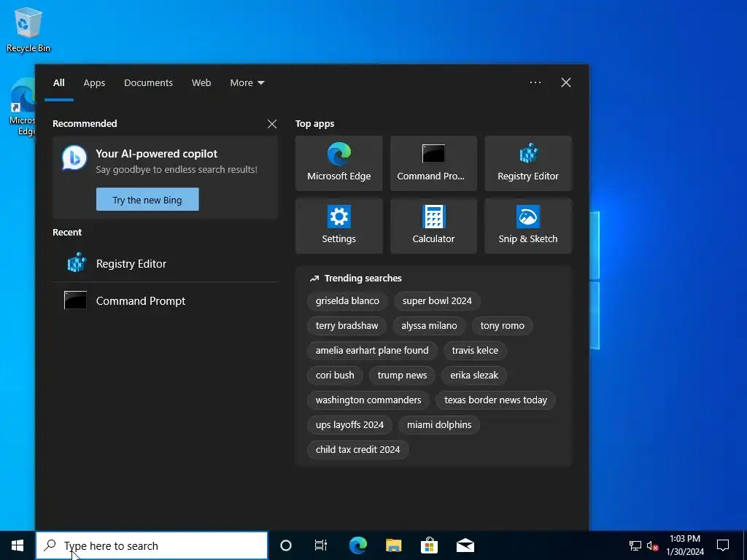Viewport: 747px width, 560px height.
Task: Click Your AI-powered copilot heading
Action: click(x=156, y=154)
